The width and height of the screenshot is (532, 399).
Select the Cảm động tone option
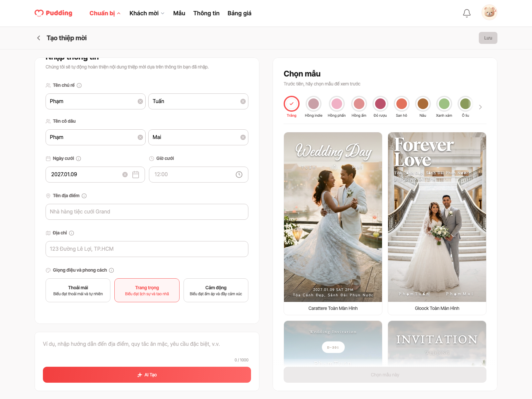(x=216, y=290)
